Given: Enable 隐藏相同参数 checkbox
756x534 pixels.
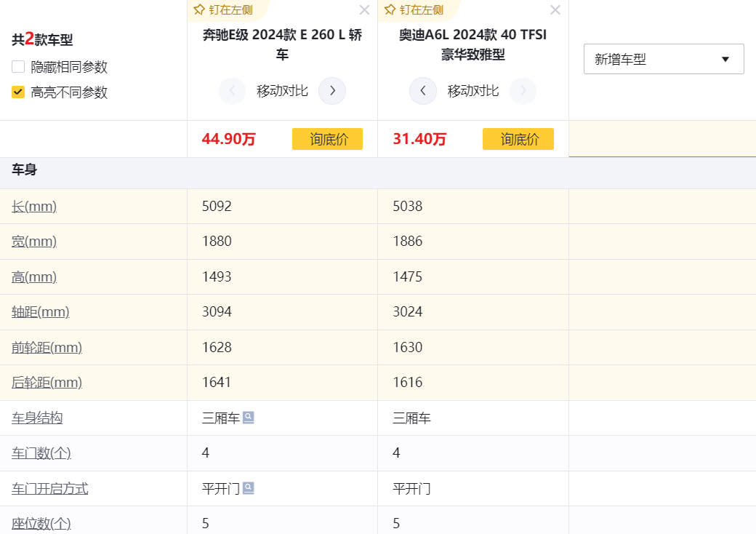Looking at the screenshot, I should [18, 67].
